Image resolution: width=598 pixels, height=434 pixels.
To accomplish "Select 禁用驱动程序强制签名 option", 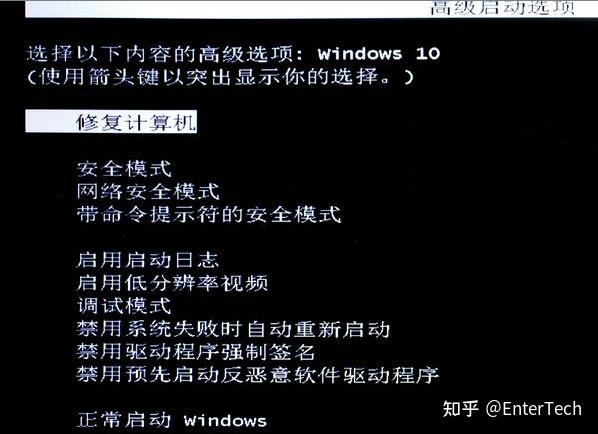I will (x=196, y=352).
